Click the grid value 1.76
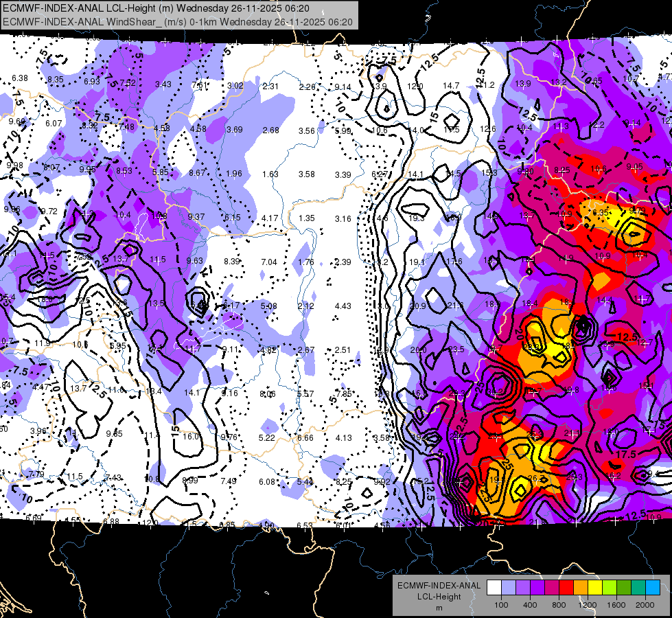This screenshot has height=618, width=672. coord(306,262)
